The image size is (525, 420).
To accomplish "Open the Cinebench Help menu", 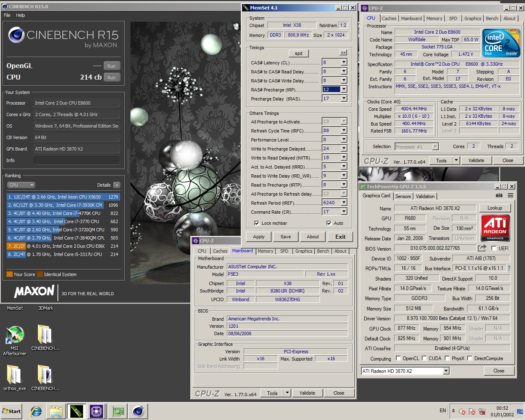I will tap(21, 15).
